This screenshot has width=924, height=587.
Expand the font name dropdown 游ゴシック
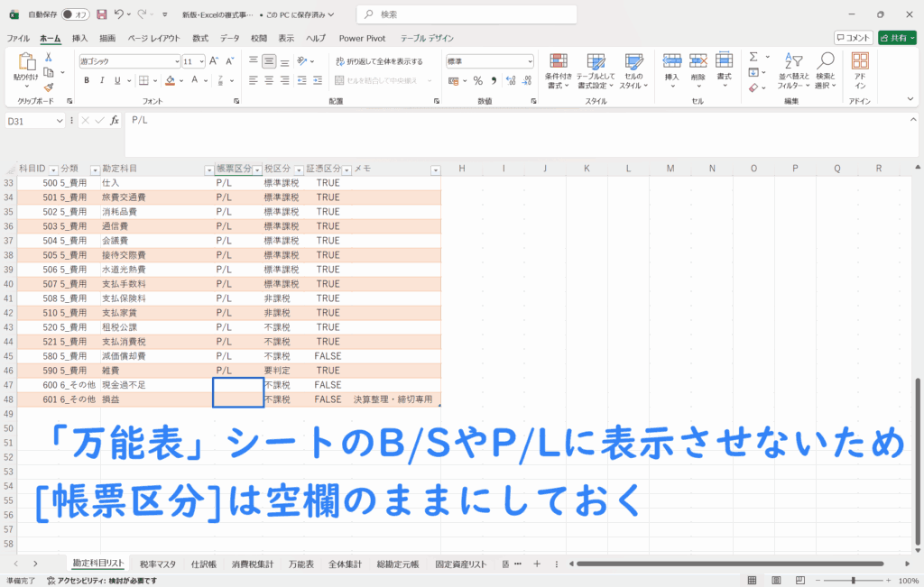click(x=175, y=61)
